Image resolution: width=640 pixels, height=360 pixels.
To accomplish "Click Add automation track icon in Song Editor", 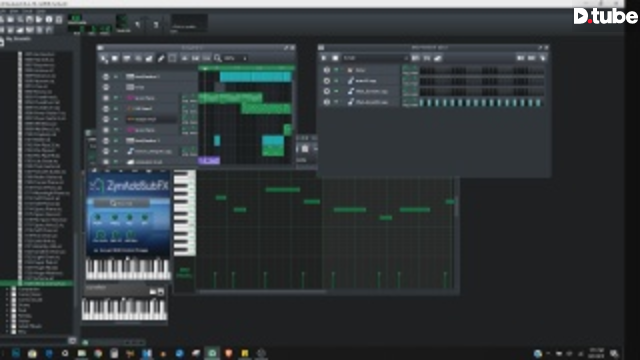I will pyautogui.click(x=149, y=58).
